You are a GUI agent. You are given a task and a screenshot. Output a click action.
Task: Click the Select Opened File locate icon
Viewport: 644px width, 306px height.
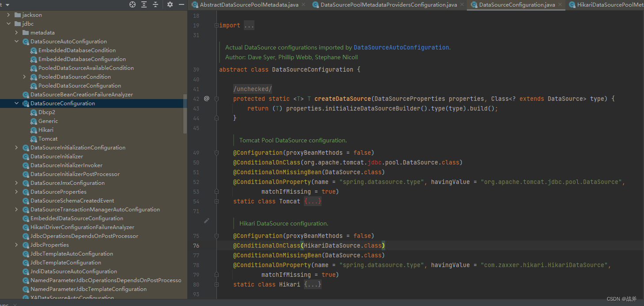(133, 4)
